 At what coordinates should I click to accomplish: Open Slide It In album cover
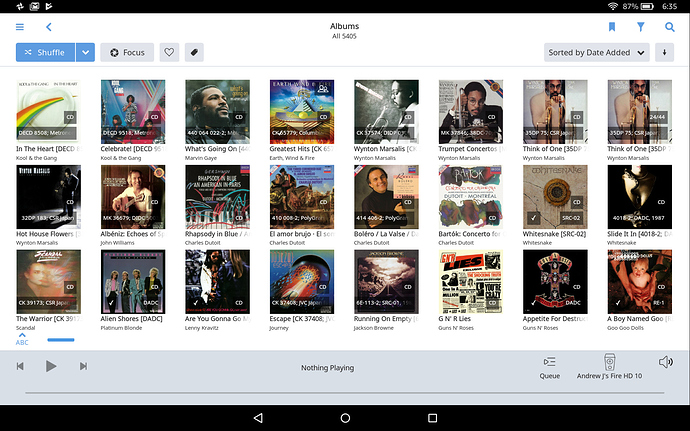[x=640, y=197]
